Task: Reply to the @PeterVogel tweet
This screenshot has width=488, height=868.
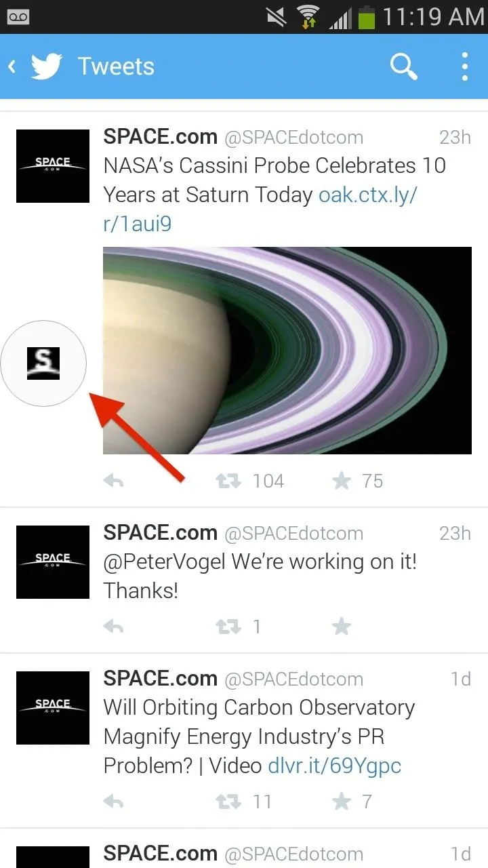Action: [113, 627]
